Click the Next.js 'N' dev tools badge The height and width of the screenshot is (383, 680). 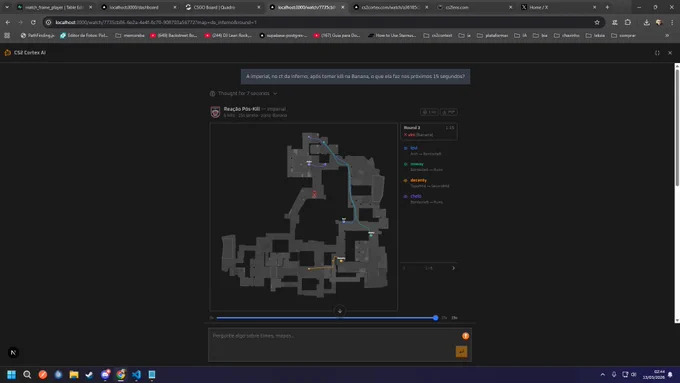click(x=13, y=352)
